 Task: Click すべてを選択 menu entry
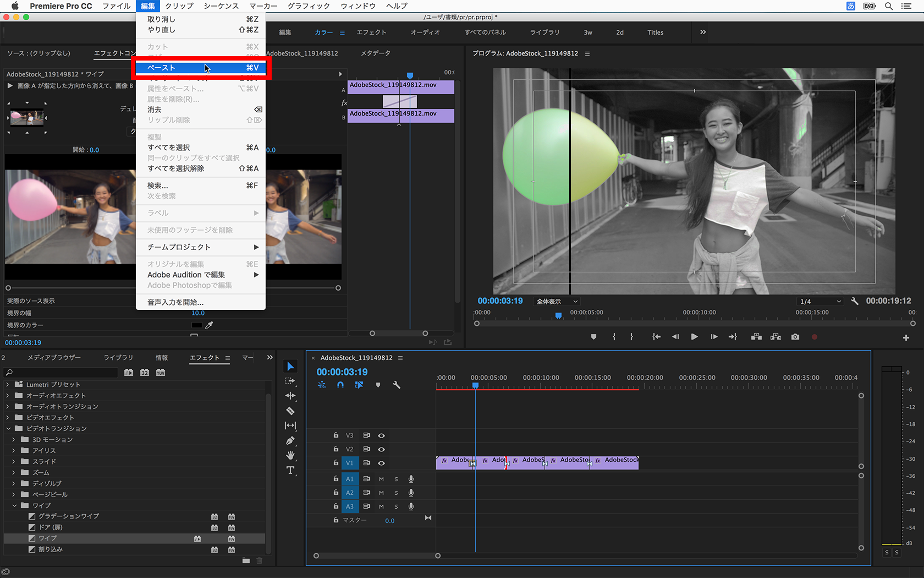click(x=169, y=148)
